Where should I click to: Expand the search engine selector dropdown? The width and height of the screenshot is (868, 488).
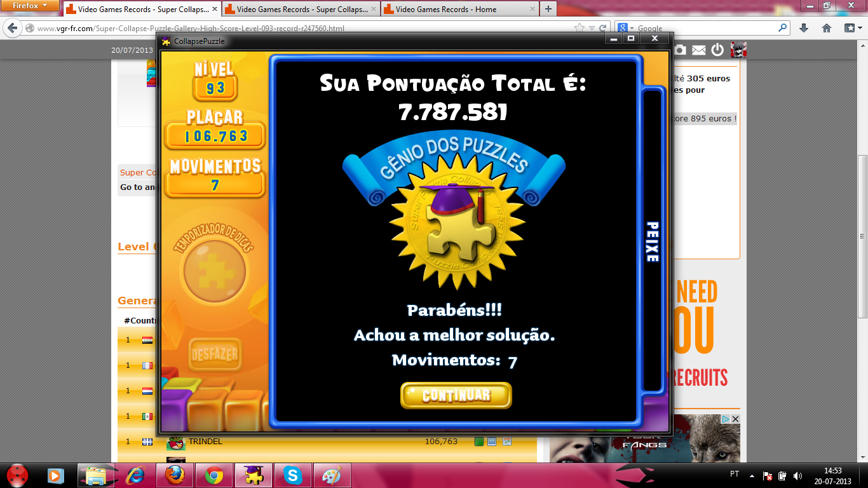pyautogui.click(x=626, y=28)
